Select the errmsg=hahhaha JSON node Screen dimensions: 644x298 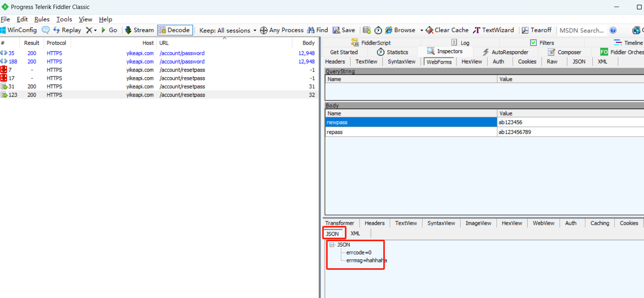point(366,260)
